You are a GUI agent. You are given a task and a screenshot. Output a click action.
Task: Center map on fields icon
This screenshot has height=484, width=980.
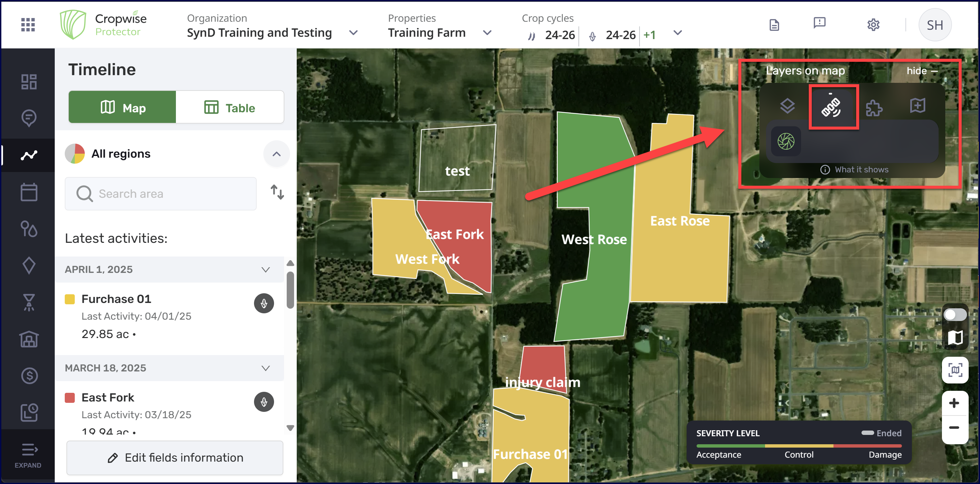point(955,370)
